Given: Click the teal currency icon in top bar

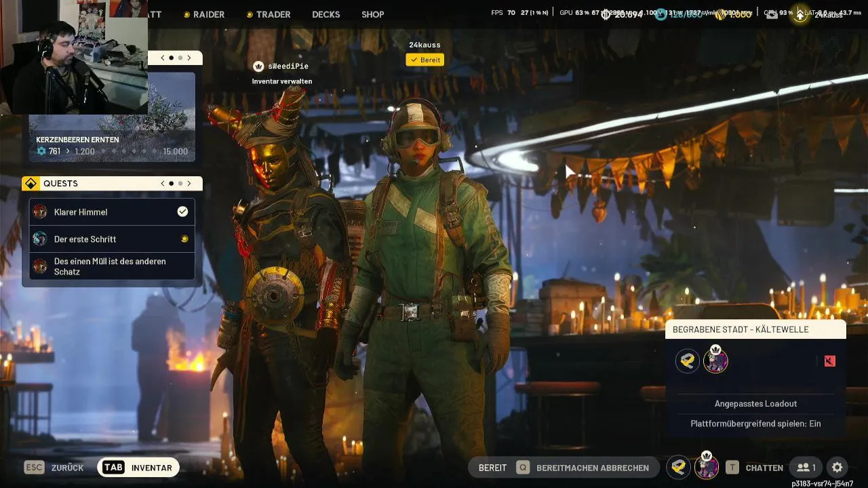Looking at the screenshot, I should [661, 14].
